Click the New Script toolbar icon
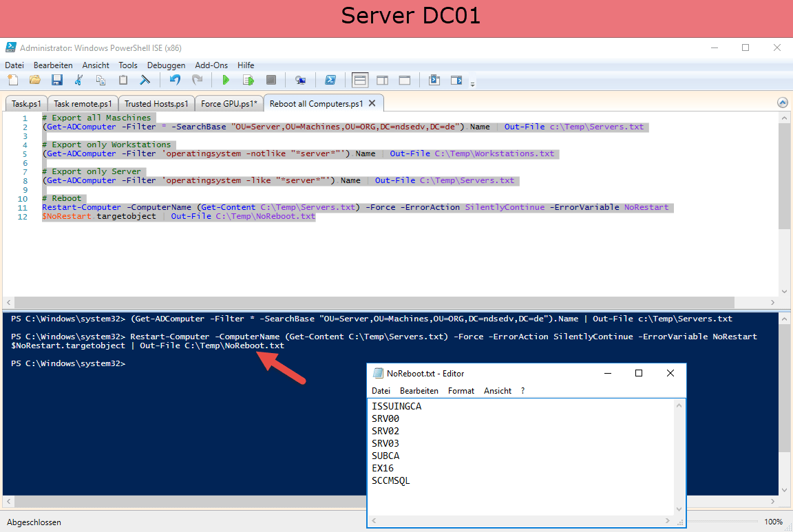 tap(12, 80)
